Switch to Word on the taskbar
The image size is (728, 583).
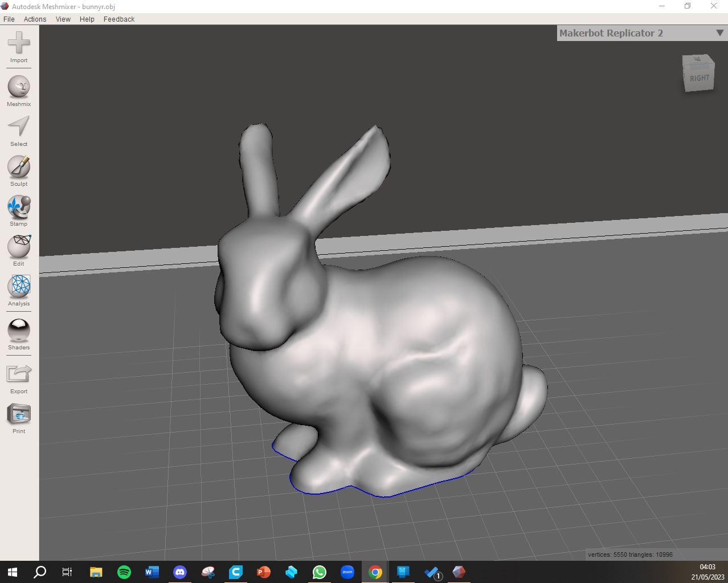coord(152,572)
